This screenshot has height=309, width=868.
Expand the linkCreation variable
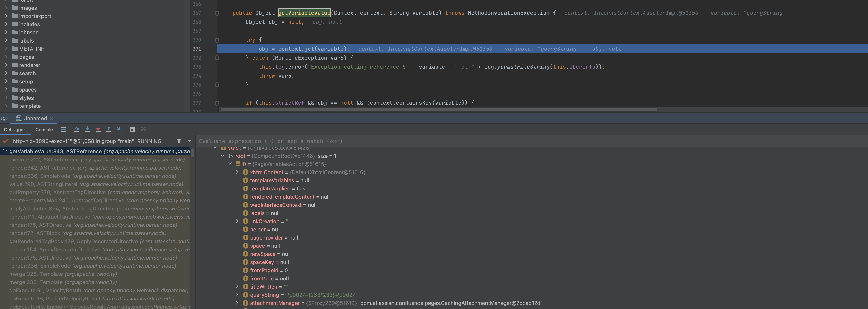[x=237, y=221]
